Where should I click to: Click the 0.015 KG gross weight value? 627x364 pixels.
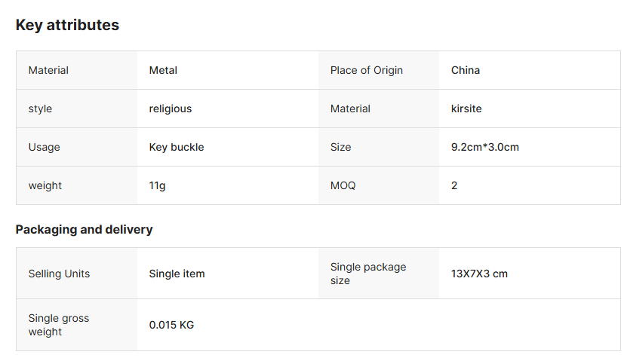click(x=171, y=325)
